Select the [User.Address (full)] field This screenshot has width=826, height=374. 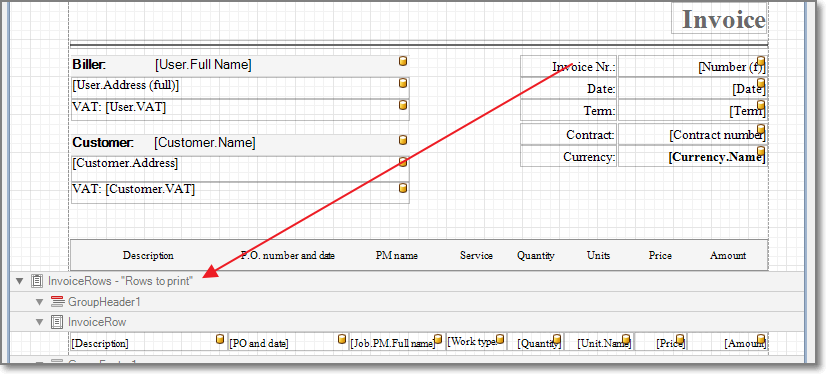(x=240, y=88)
